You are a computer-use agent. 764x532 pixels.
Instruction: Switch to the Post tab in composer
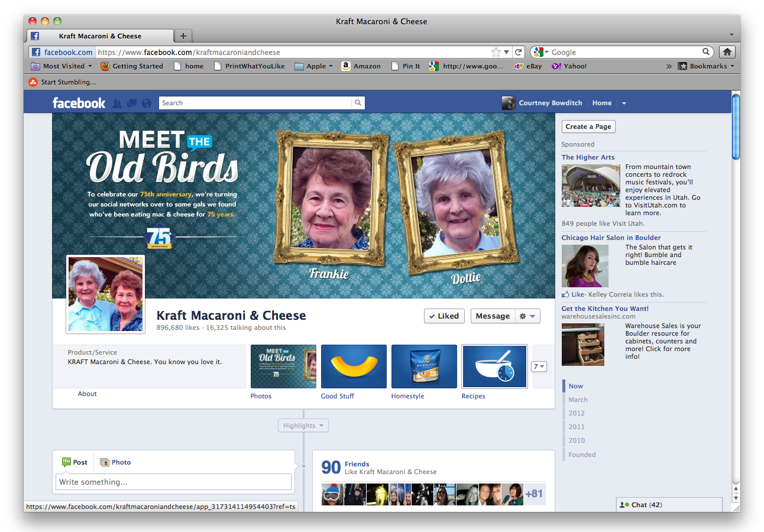pyautogui.click(x=75, y=462)
